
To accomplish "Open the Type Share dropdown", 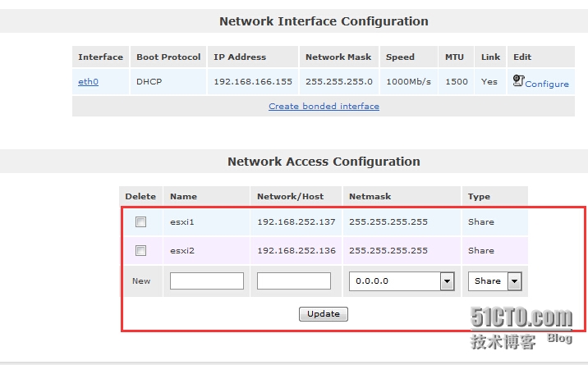I will coord(494,281).
